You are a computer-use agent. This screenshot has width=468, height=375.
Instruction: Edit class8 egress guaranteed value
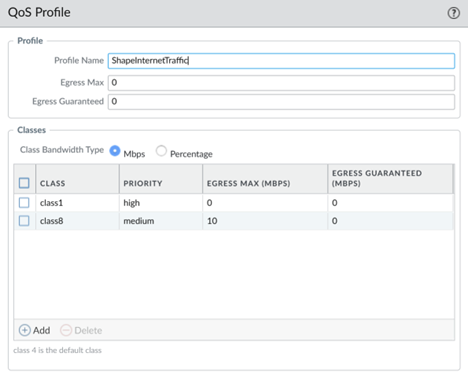click(390, 221)
